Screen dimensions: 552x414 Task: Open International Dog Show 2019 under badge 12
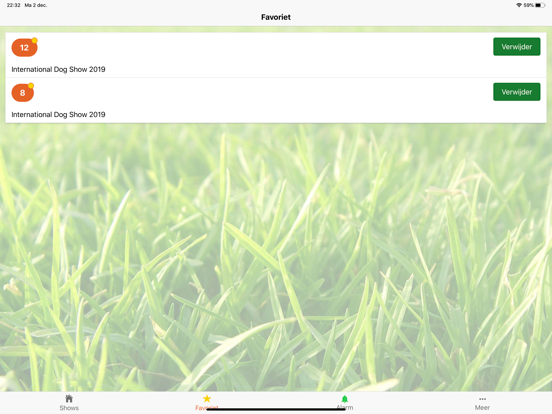point(58,69)
